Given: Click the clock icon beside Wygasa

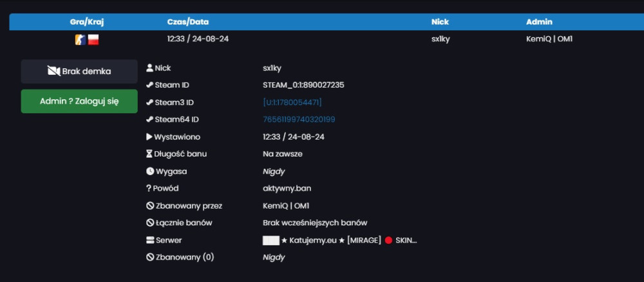Looking at the screenshot, I should click(x=149, y=171).
